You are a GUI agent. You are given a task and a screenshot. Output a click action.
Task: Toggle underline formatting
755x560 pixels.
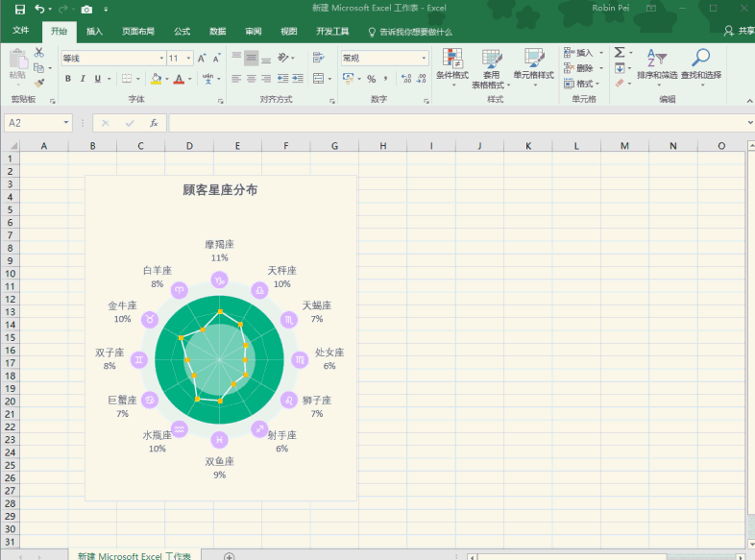click(x=98, y=79)
